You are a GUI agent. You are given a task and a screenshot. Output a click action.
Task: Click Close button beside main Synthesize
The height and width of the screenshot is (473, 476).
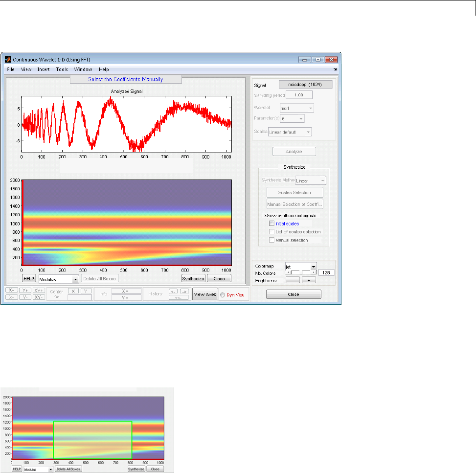(x=219, y=278)
